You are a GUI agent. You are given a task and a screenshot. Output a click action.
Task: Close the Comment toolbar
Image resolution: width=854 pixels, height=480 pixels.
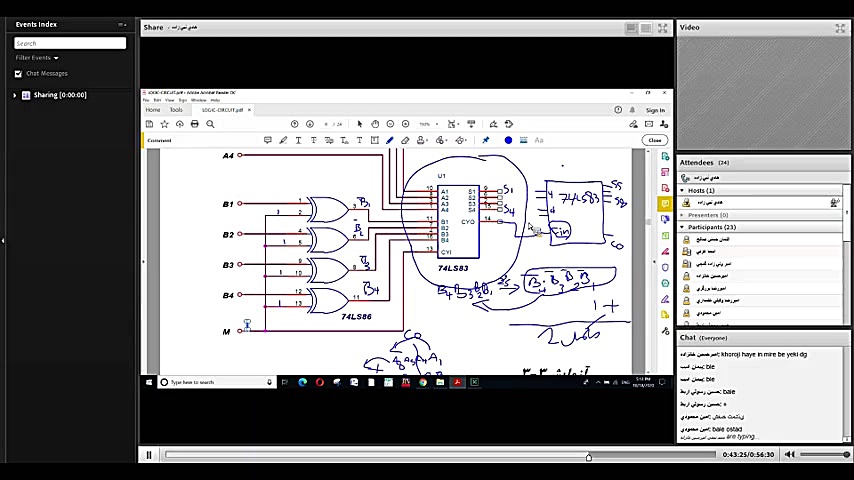(655, 141)
